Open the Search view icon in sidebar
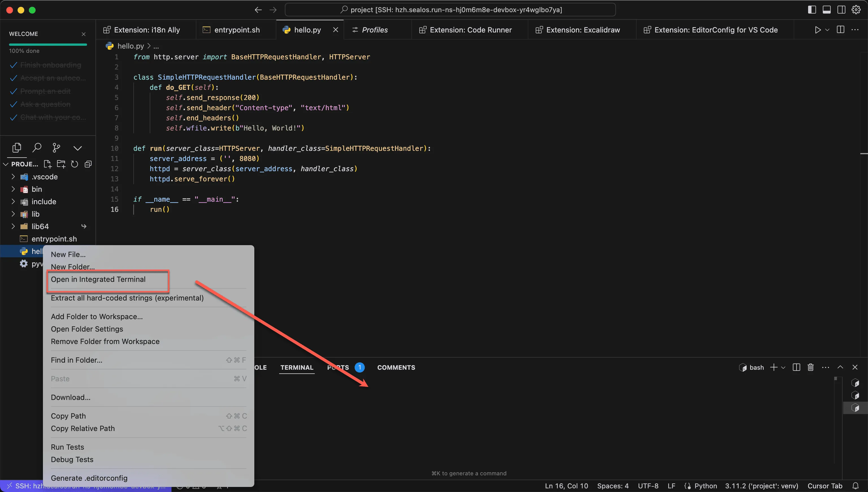This screenshot has width=868, height=492. [37, 148]
